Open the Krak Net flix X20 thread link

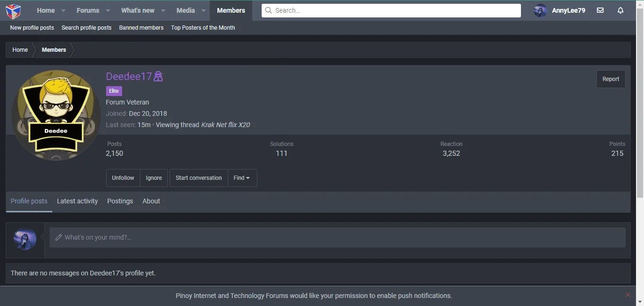click(x=225, y=125)
